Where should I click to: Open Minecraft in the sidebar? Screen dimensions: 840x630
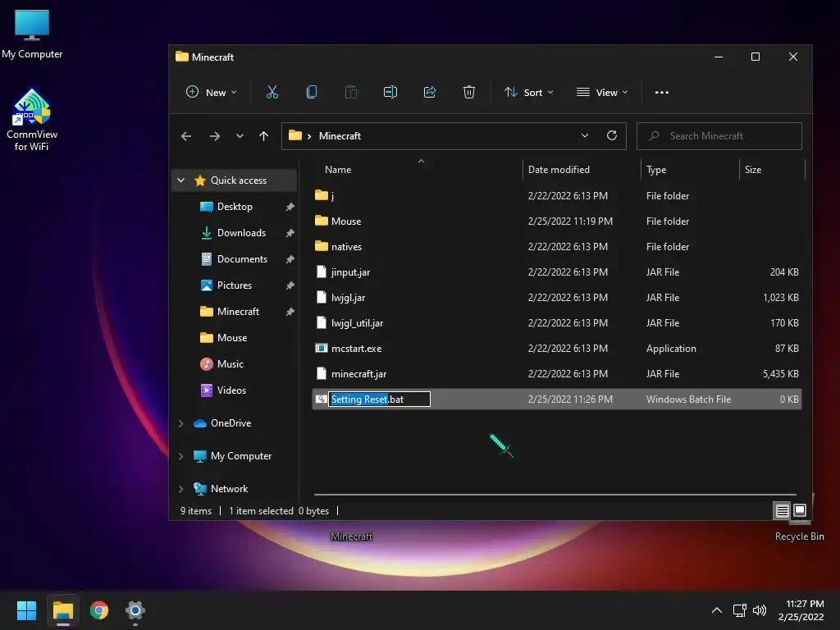pyautogui.click(x=238, y=312)
